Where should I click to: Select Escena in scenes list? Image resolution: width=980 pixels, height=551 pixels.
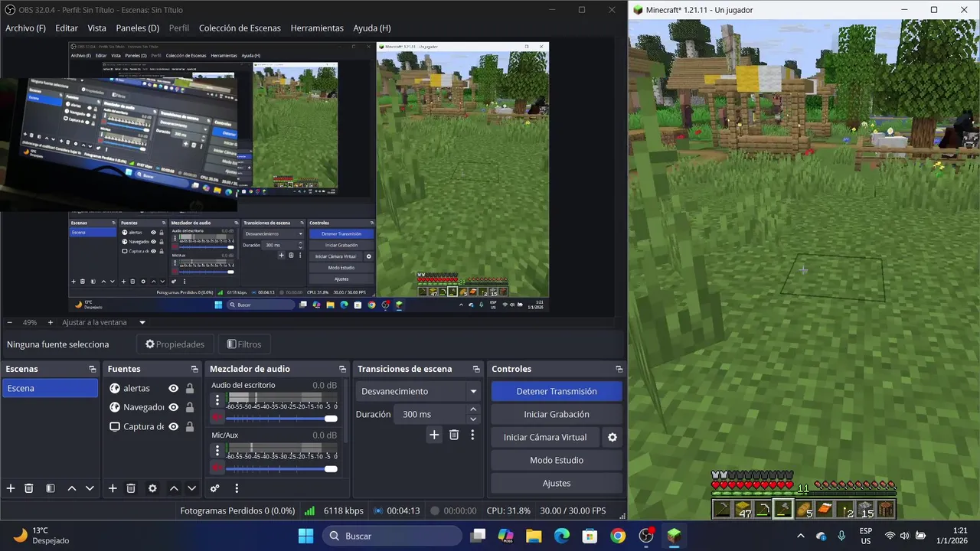pos(50,388)
